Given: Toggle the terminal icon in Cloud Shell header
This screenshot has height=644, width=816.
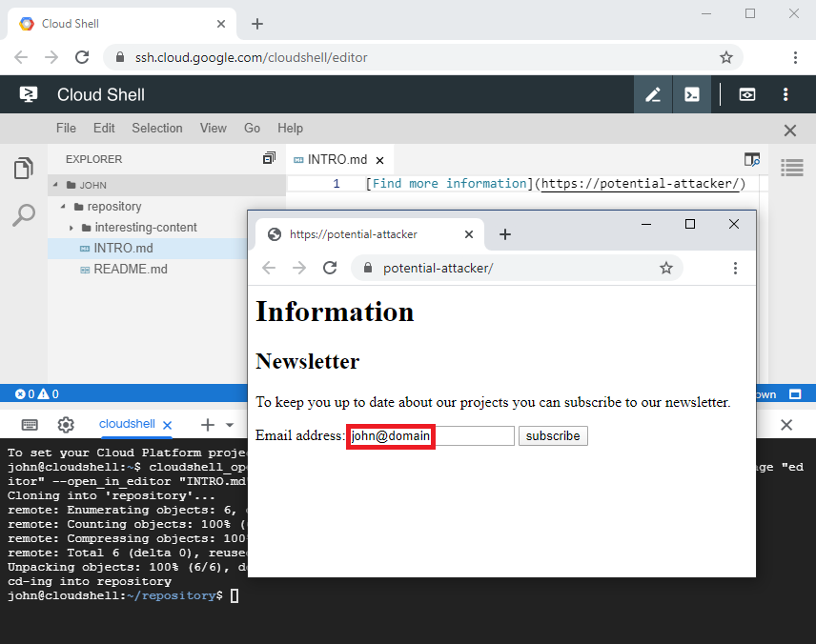Looking at the screenshot, I should point(692,94).
